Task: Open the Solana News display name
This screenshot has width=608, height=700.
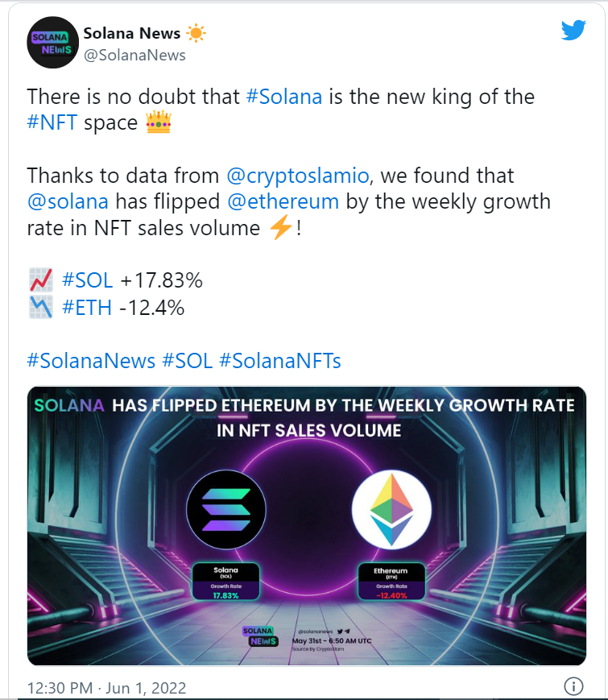Action: click(130, 34)
